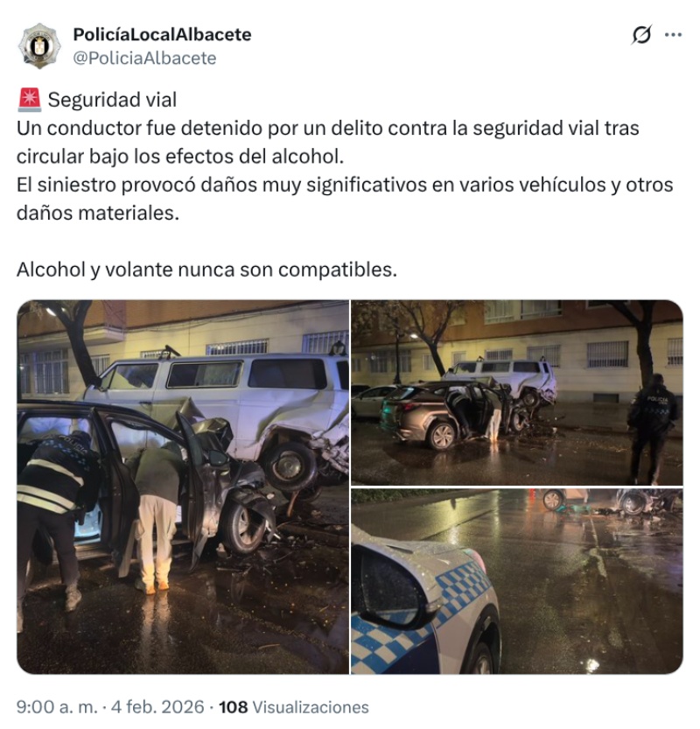Screen dimensions: 700x729
Task: Click the Grok slashed-circle icon
Action: 641,35
